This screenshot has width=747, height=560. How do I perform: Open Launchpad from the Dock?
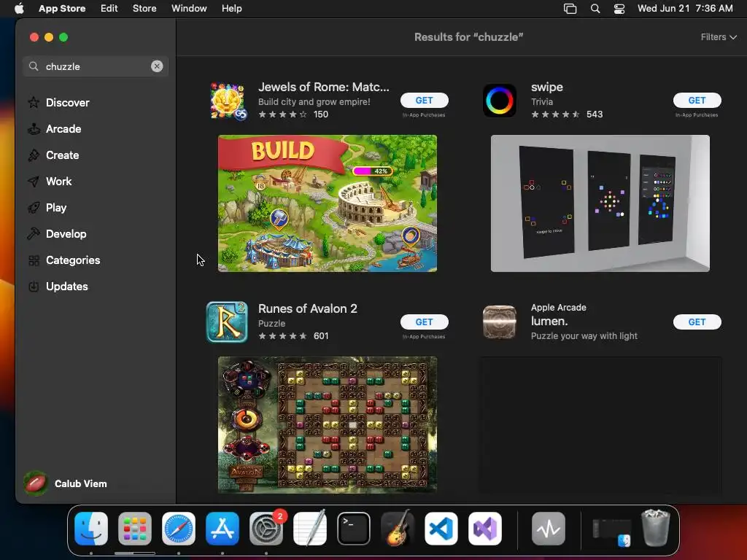tap(135, 529)
